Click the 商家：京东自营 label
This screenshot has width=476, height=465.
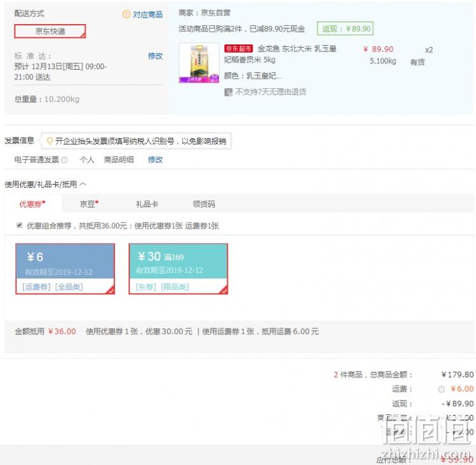204,13
